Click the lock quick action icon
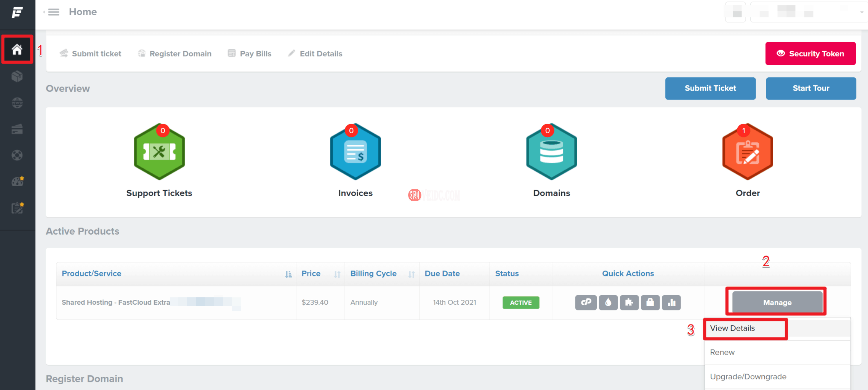 point(650,302)
